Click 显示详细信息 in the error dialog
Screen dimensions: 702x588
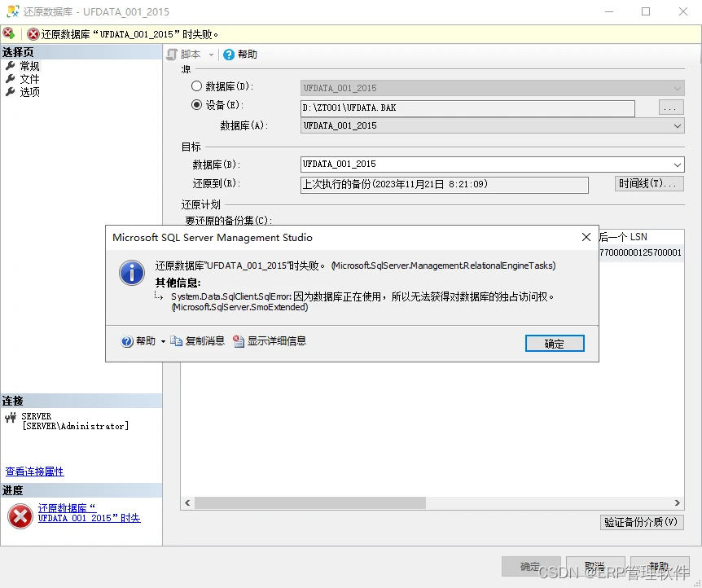tap(277, 341)
